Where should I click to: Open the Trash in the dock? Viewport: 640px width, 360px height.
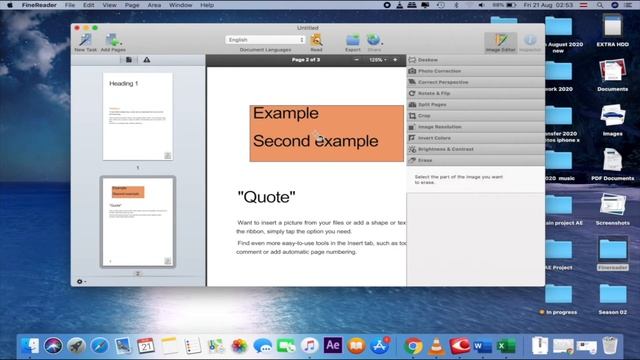point(610,346)
